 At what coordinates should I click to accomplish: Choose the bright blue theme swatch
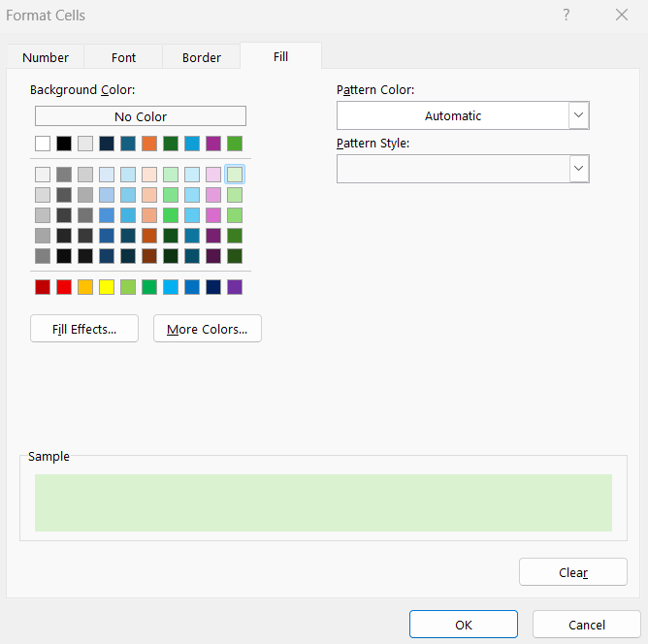tap(192, 144)
